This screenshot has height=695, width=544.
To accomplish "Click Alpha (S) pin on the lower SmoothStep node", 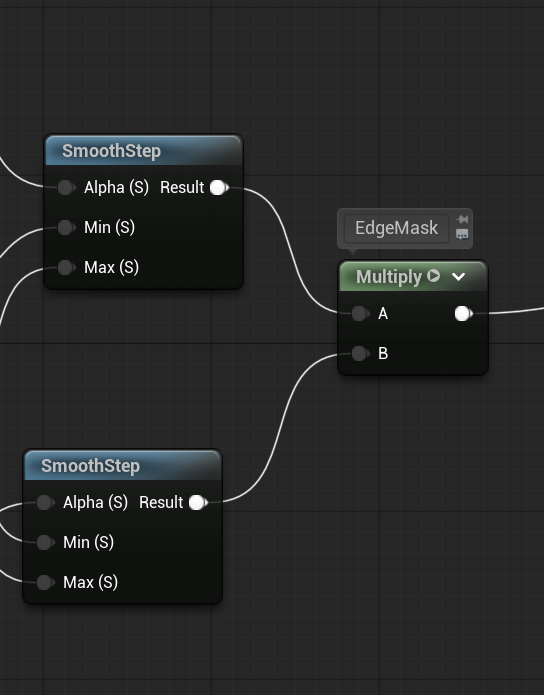I will click(x=46, y=502).
